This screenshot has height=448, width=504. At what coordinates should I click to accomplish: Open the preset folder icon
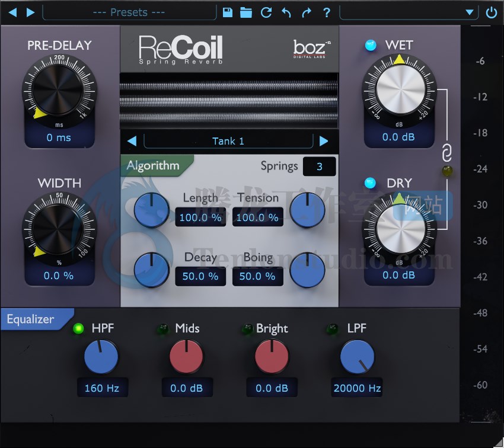point(246,12)
